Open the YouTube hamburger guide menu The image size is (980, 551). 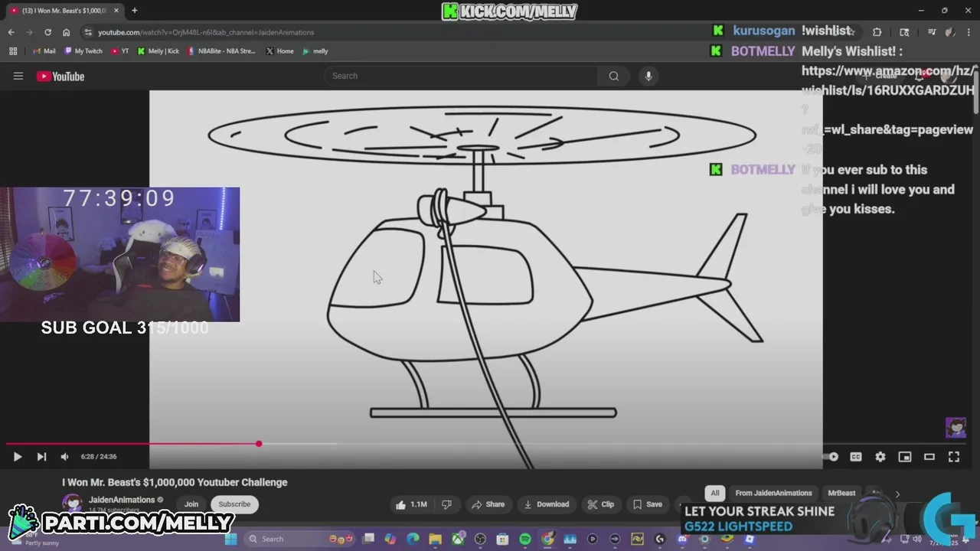(x=18, y=76)
